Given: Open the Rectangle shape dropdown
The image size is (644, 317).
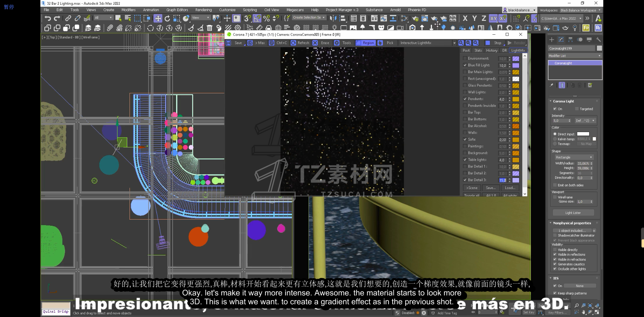Looking at the screenshot, I should (574, 157).
